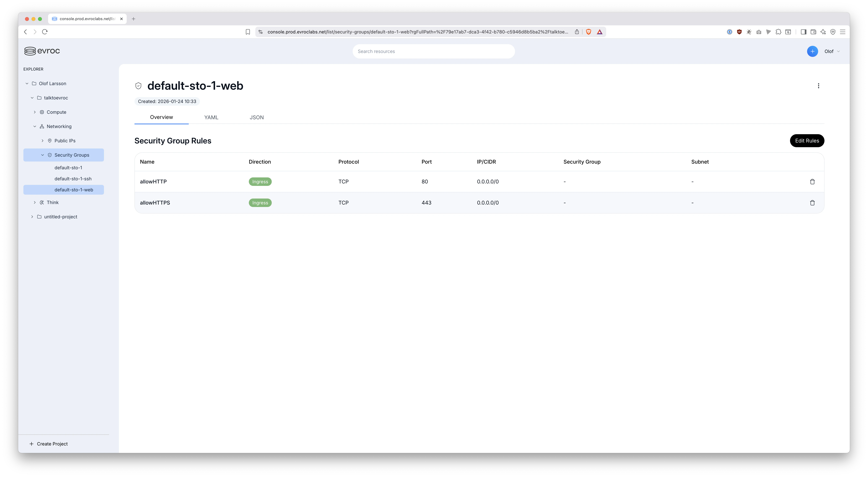Viewport: 868px width, 477px height.
Task: Delete the allowHTTPS rule with trash icon
Action: 812,203
